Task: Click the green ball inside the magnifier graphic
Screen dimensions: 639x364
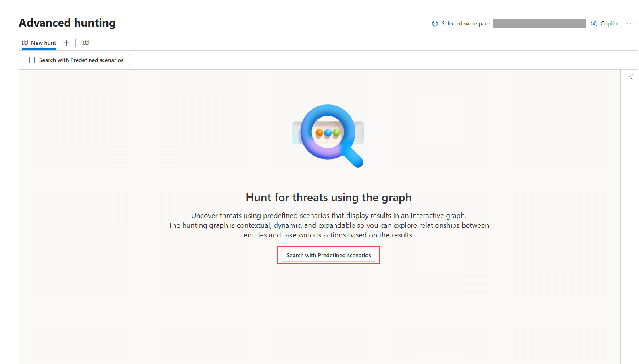Action: (x=336, y=132)
